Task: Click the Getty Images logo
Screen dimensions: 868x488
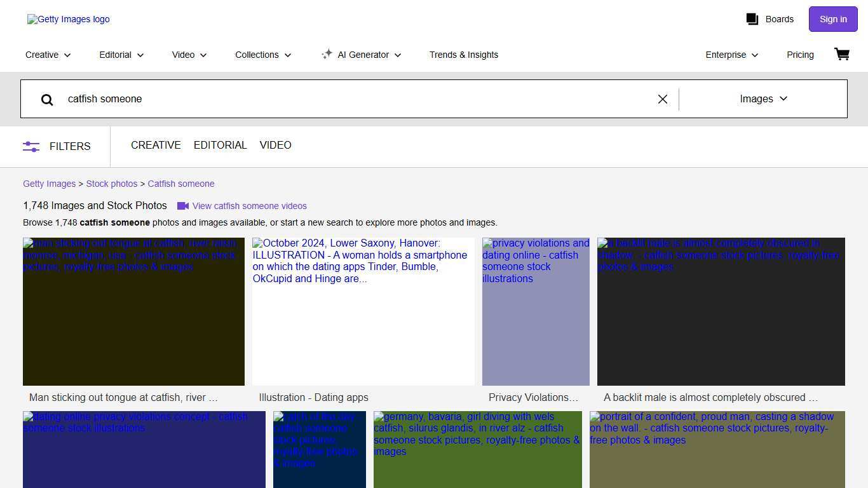Action: 68,19
